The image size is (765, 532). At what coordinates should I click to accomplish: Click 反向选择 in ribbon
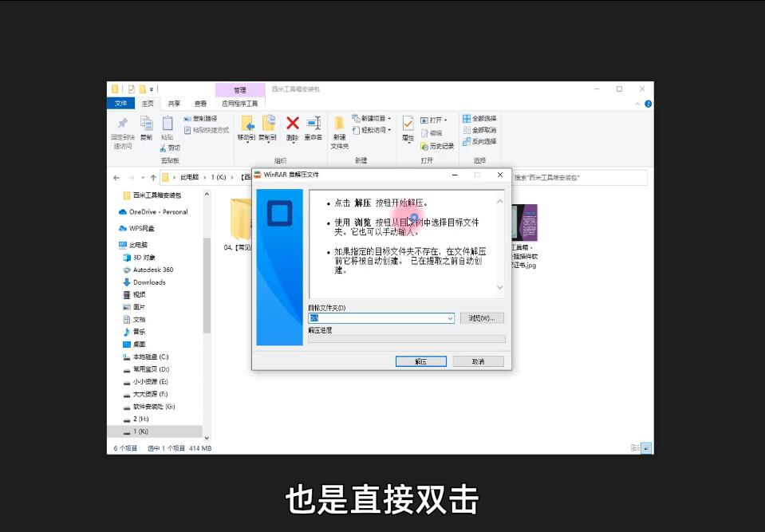click(x=479, y=141)
